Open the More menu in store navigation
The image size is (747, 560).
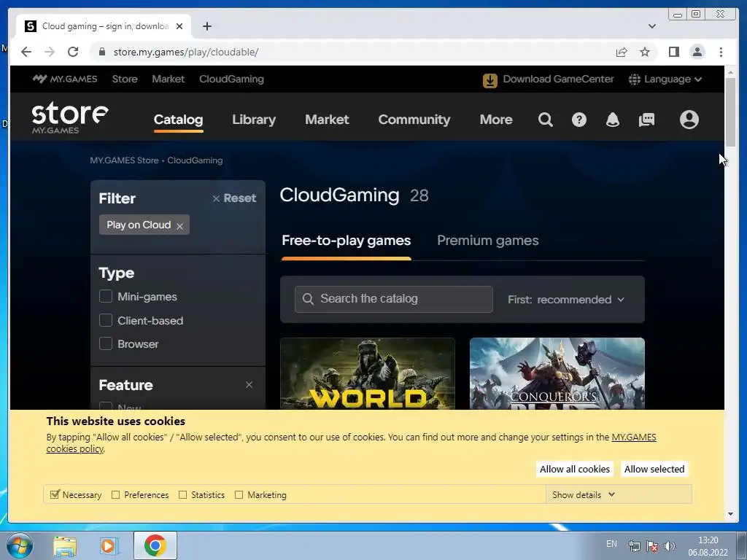tap(496, 120)
